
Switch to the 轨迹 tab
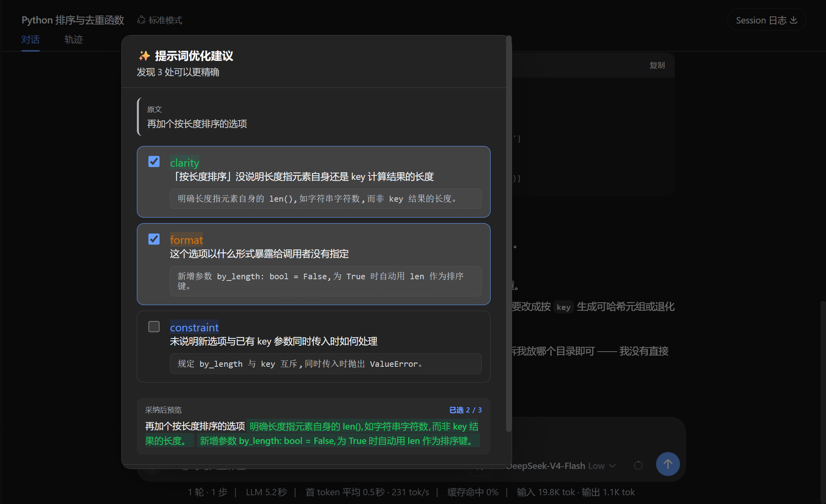(x=74, y=40)
